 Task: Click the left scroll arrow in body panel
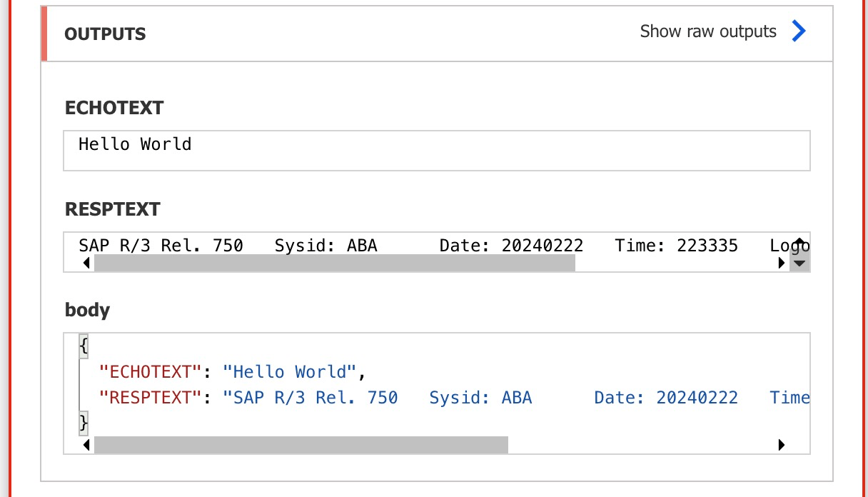86,444
